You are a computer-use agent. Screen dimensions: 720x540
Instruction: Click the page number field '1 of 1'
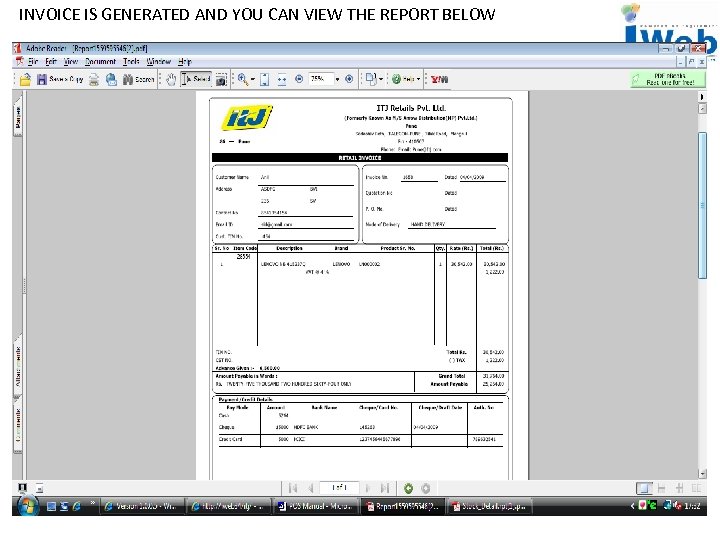pos(339,487)
